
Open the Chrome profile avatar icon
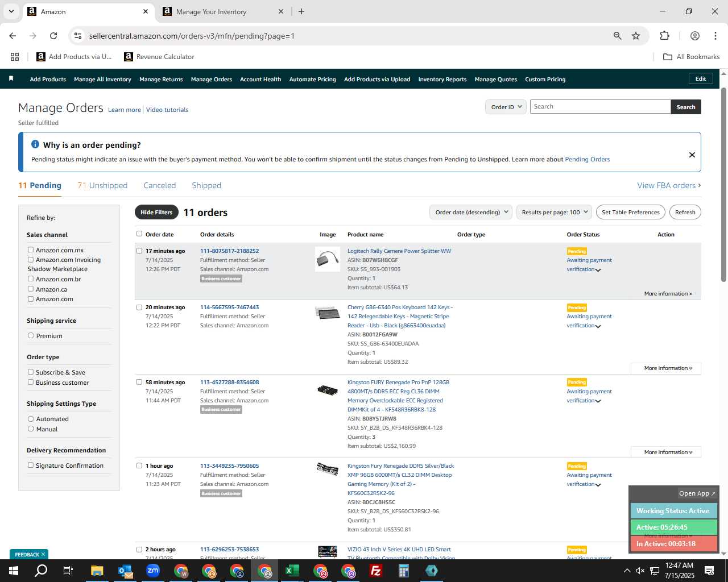(694, 36)
